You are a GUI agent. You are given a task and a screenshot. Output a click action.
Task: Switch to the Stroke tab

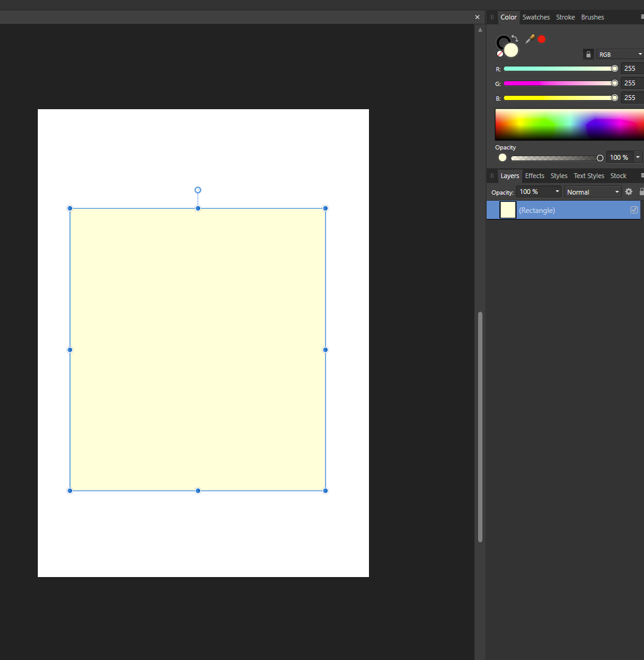tap(565, 17)
